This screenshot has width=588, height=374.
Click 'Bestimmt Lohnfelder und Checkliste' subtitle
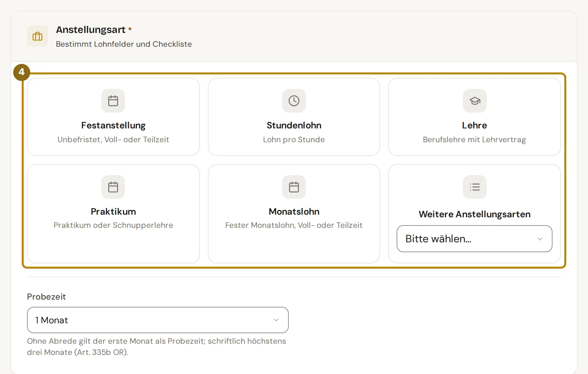coord(124,44)
